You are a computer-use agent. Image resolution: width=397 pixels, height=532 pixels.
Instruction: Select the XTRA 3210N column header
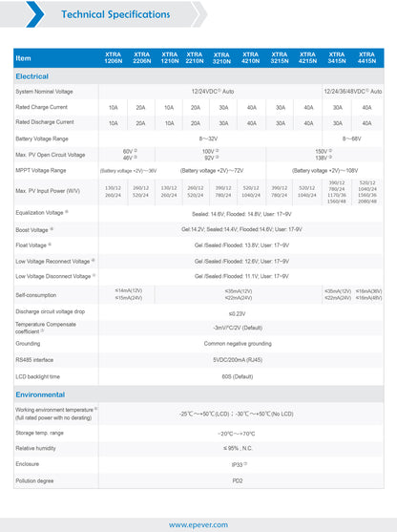click(221, 58)
